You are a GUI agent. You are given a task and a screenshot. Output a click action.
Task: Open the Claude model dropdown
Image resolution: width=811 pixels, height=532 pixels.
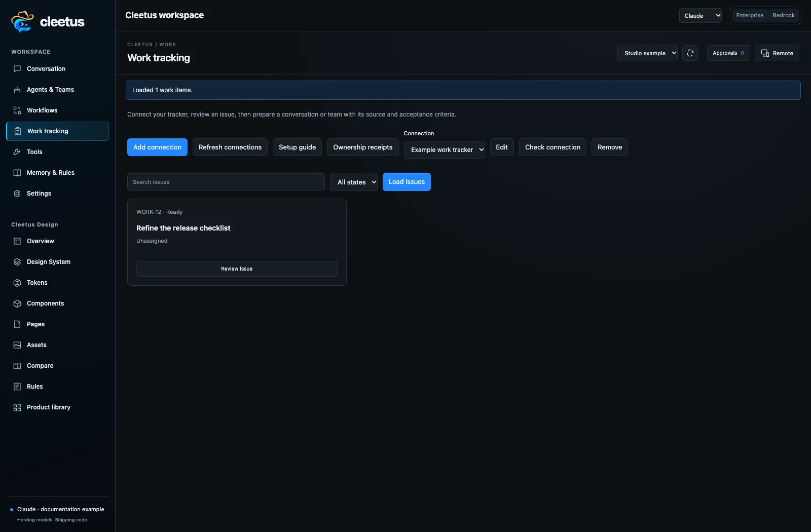pos(700,16)
